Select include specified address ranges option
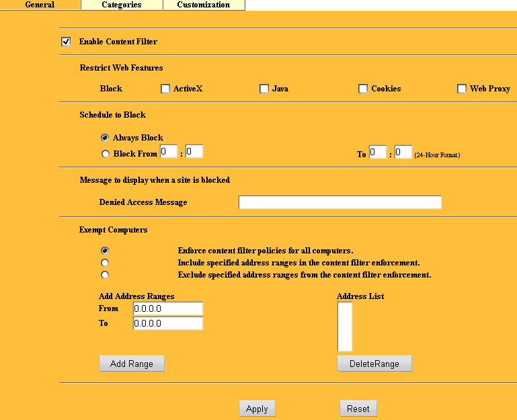The height and width of the screenshot is (420, 517). point(105,263)
